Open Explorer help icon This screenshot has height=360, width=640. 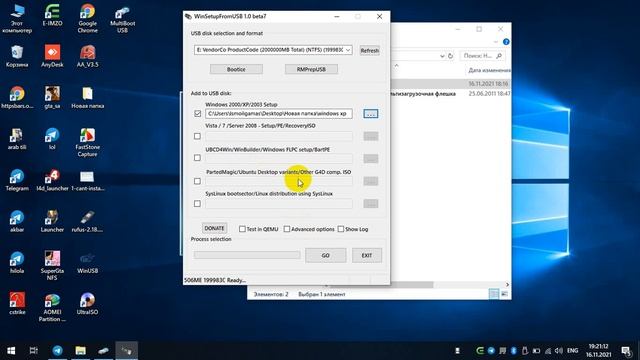point(506,42)
